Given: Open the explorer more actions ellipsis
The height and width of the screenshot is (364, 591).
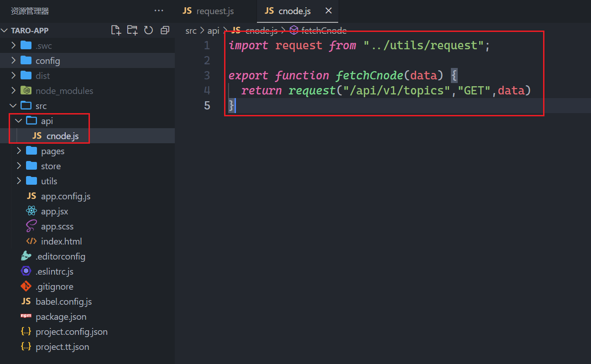Looking at the screenshot, I should [x=159, y=11].
